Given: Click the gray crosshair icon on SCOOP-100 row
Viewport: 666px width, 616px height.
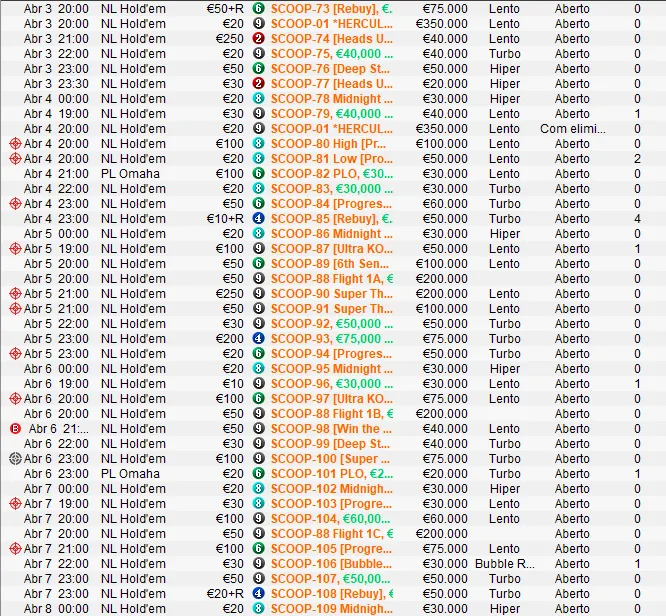Looking at the screenshot, I should pos(15,459).
